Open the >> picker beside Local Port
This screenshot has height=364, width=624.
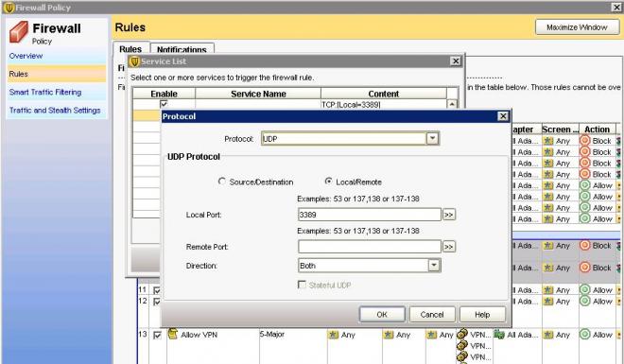(x=449, y=215)
